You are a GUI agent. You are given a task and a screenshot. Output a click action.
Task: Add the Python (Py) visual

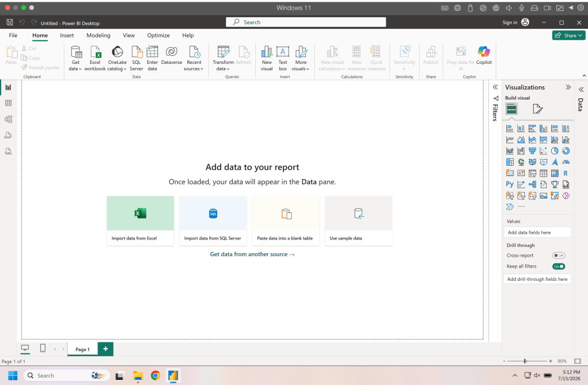tap(510, 184)
